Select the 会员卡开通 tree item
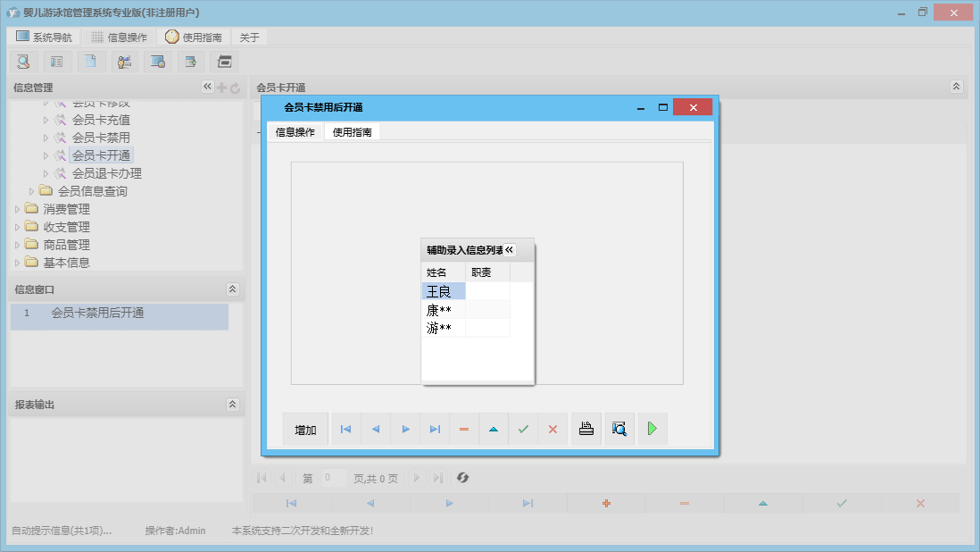The image size is (980, 552). pyautogui.click(x=101, y=155)
